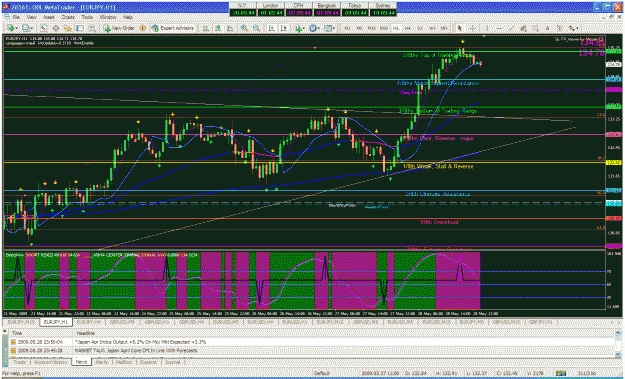The image size is (625, 379).
Task: Switch to the Journal terminal tab
Action: pos(173,362)
